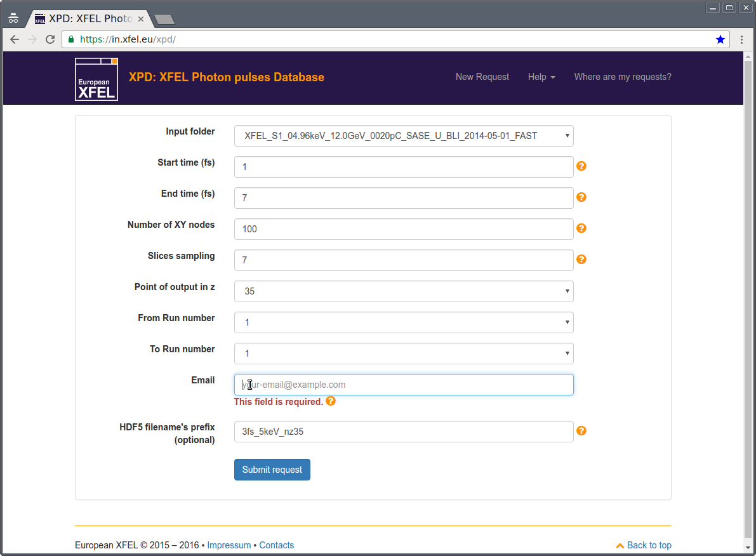Screen dimensions: 756x556
Task: Click the Slices sampling input
Action: tap(404, 260)
